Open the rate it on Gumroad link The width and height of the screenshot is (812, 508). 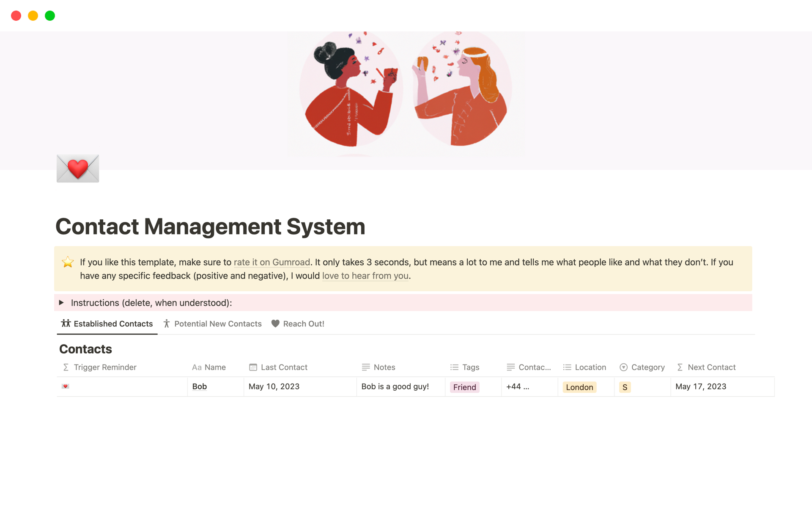point(272,262)
